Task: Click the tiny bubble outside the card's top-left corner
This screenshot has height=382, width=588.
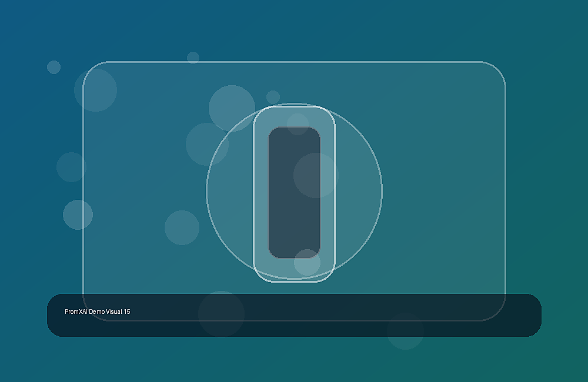Action: [54, 67]
